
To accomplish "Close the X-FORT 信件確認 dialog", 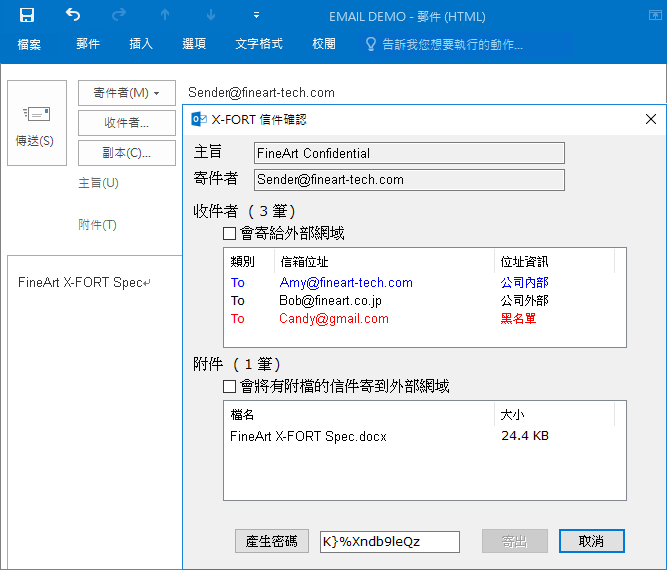I will 651,119.
